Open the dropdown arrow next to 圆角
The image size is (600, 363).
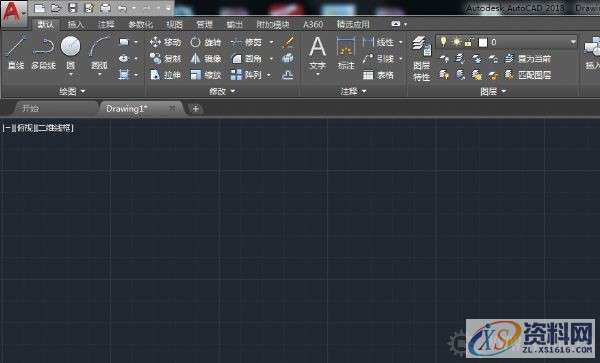pyautogui.click(x=271, y=59)
